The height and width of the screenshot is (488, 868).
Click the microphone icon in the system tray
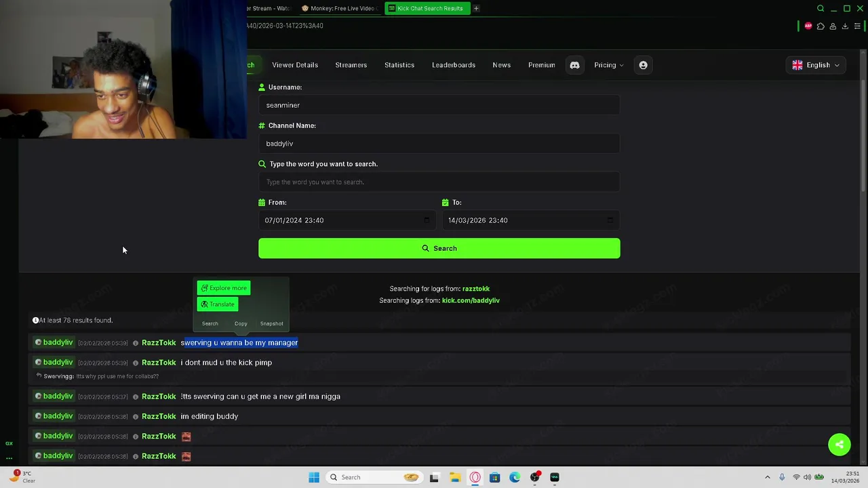click(x=782, y=477)
